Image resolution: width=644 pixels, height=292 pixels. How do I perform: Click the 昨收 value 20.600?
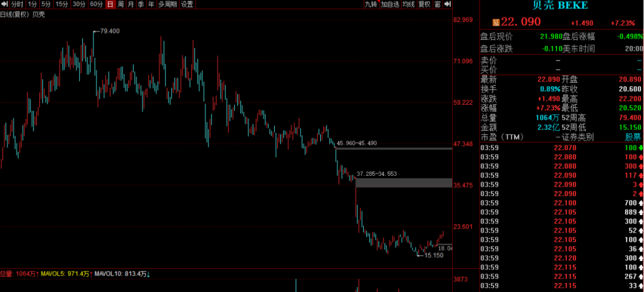(631, 89)
